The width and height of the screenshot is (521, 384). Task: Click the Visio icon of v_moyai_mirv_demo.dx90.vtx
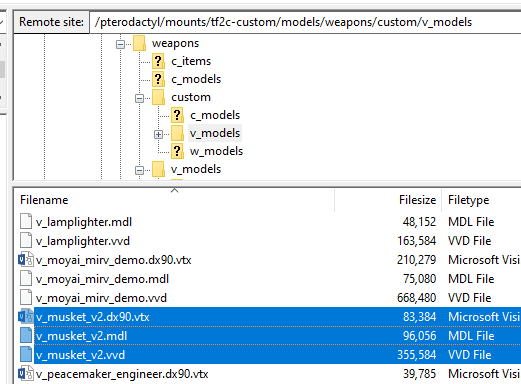tap(26, 260)
